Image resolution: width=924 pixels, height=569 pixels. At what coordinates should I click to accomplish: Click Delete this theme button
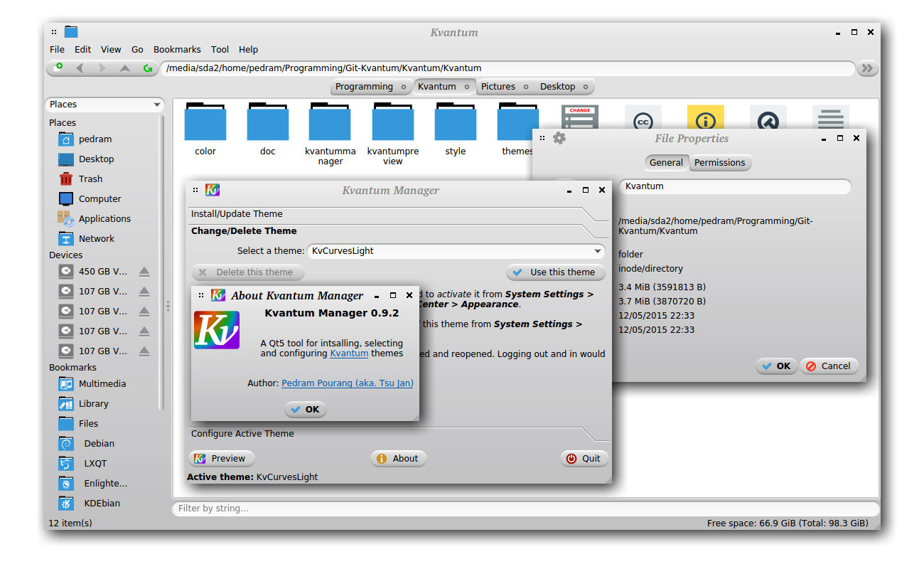point(247,272)
